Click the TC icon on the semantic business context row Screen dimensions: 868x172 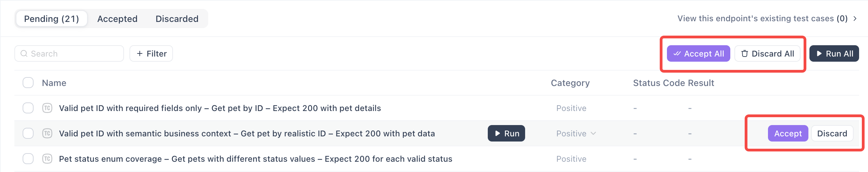pos(47,133)
